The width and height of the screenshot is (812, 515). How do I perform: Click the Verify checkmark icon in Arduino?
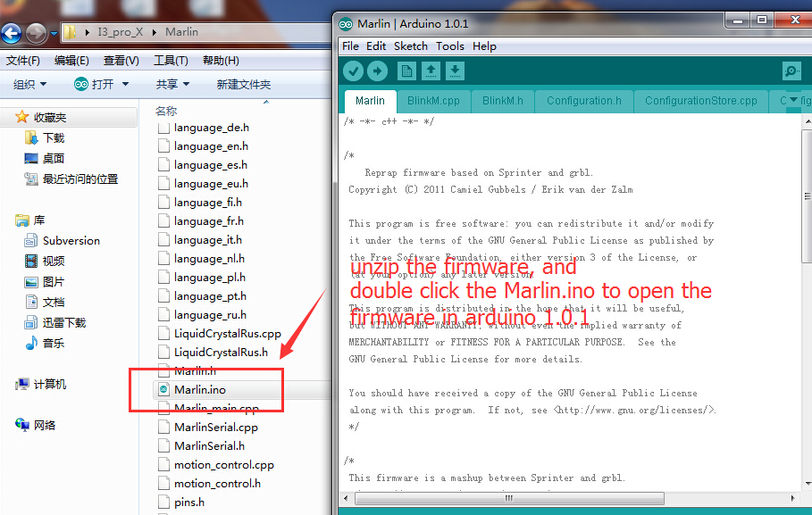353,71
